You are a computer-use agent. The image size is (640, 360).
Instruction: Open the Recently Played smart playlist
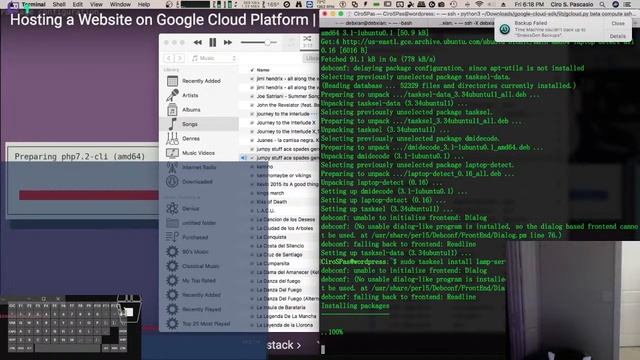pyautogui.click(x=201, y=309)
